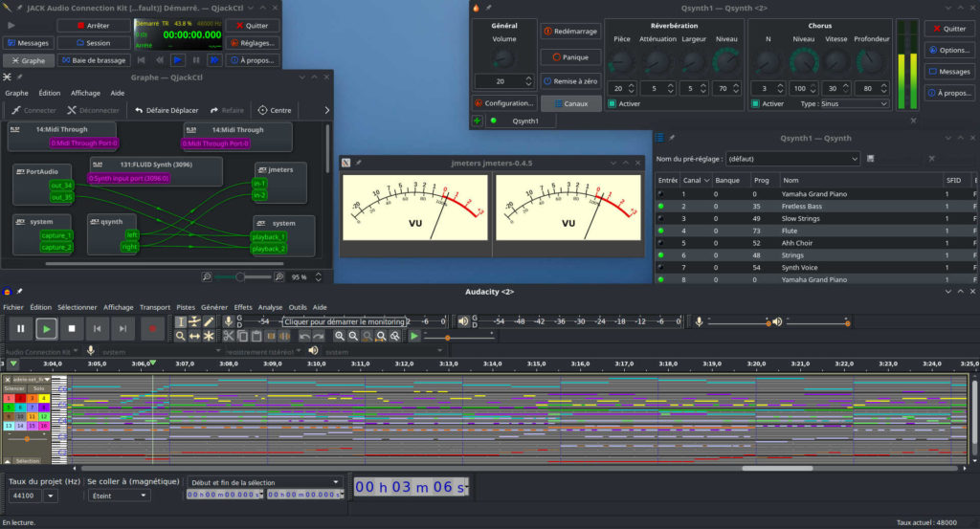
Task: Open the track name dropdown menu
Action: click(x=32, y=379)
